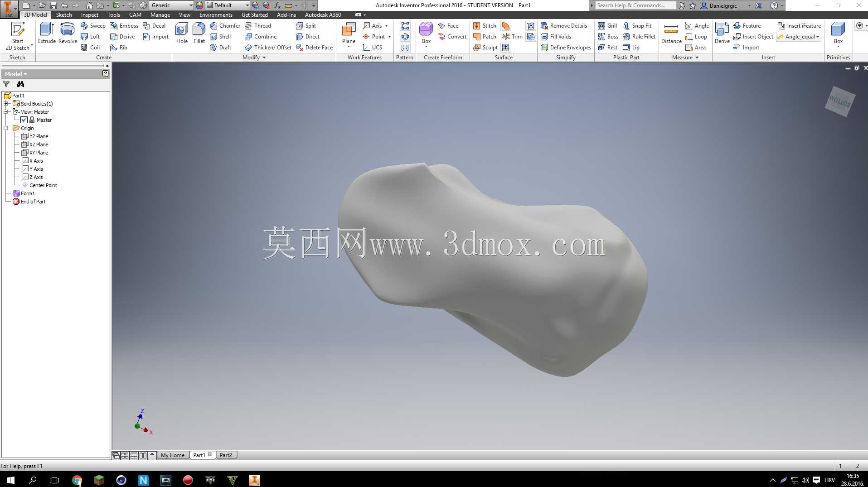Measure Distance tool
Viewport: 868px width, 487px height.
671,34
